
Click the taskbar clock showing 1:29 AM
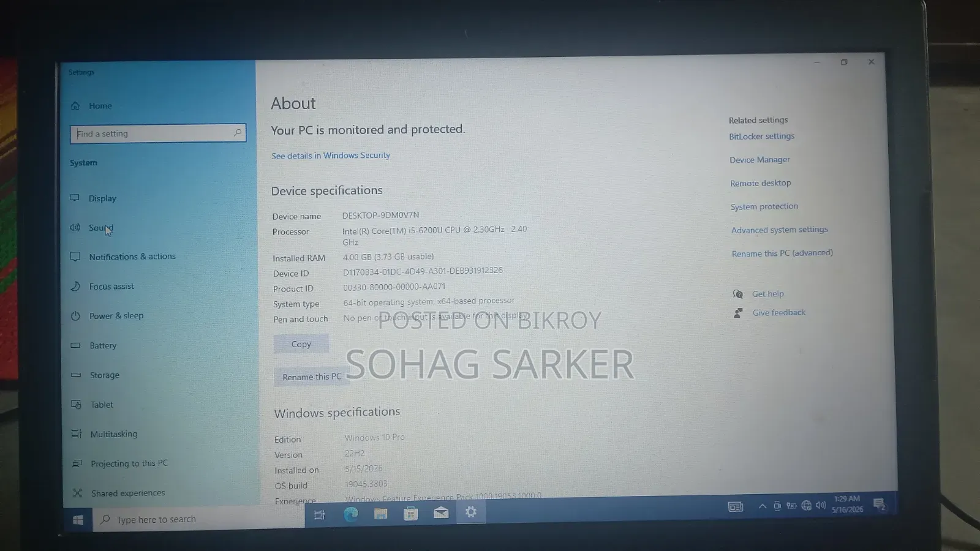[847, 504]
